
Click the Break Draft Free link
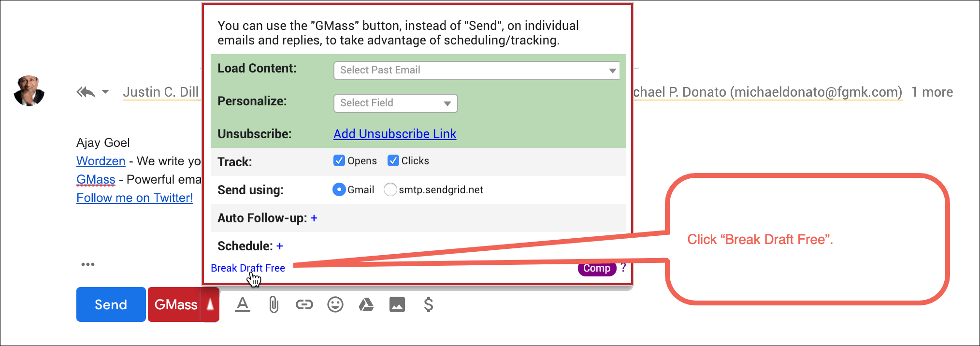pyautogui.click(x=248, y=268)
